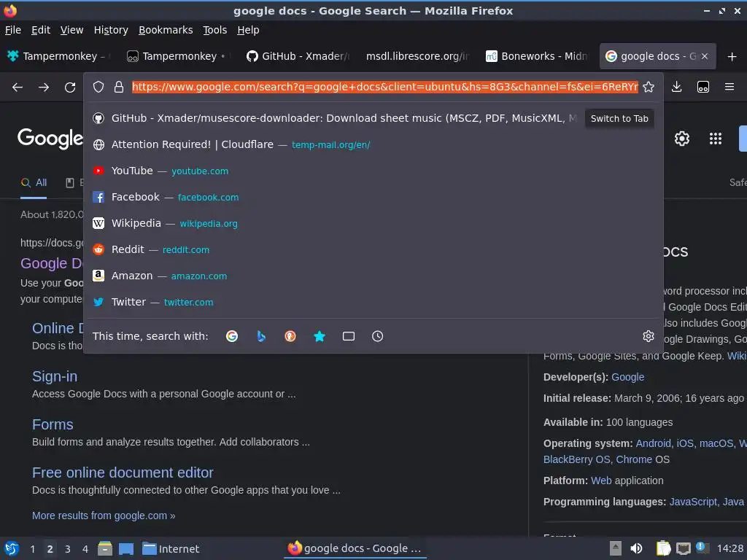The image size is (747, 560).
Task: Choose the Amazon suggestion
Action: click(373, 276)
